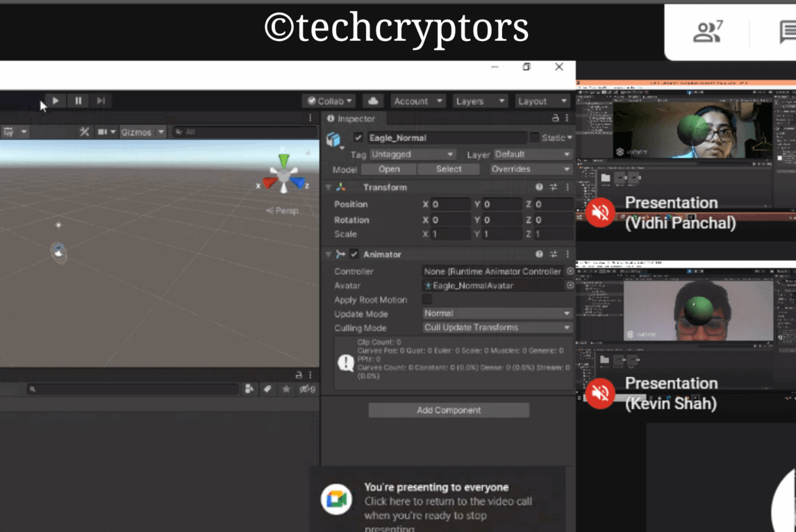This screenshot has width=796, height=532.
Task: Open the Layers dropdown
Action: pos(480,101)
